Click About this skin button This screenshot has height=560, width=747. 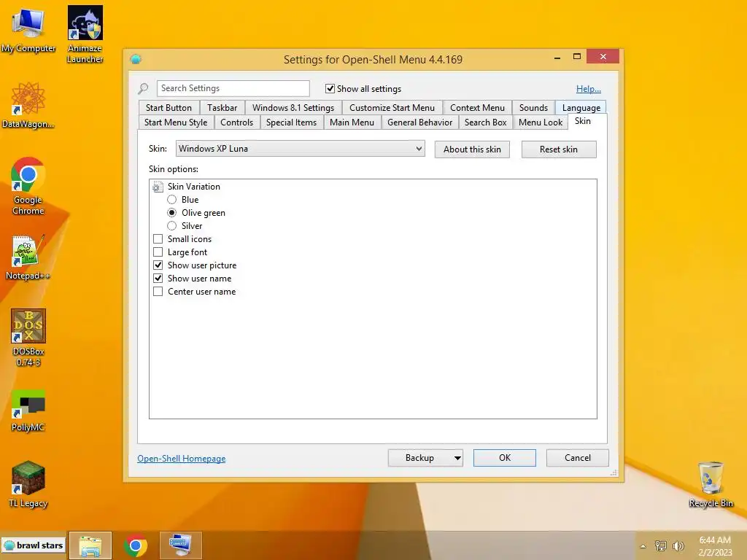click(x=472, y=149)
